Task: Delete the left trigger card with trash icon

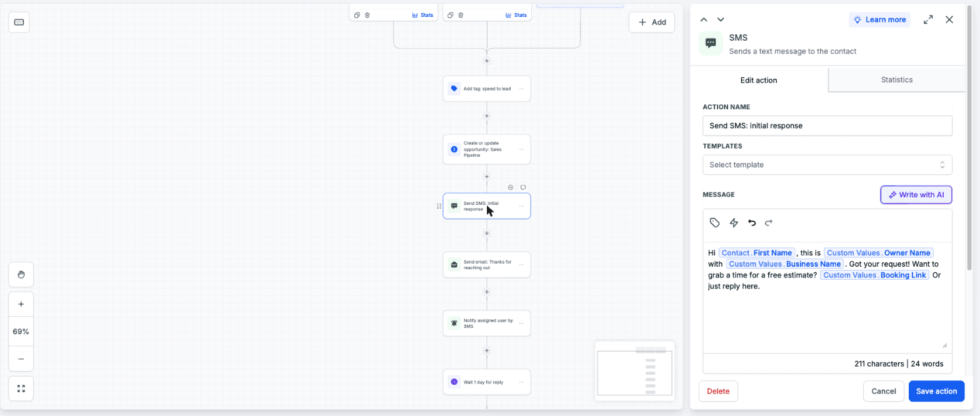Action: coord(367,15)
